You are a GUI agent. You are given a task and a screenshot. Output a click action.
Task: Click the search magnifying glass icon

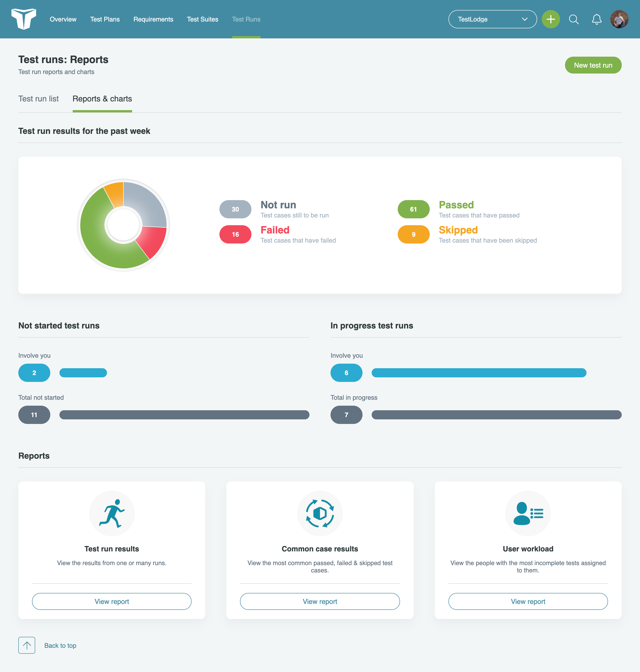click(x=573, y=19)
